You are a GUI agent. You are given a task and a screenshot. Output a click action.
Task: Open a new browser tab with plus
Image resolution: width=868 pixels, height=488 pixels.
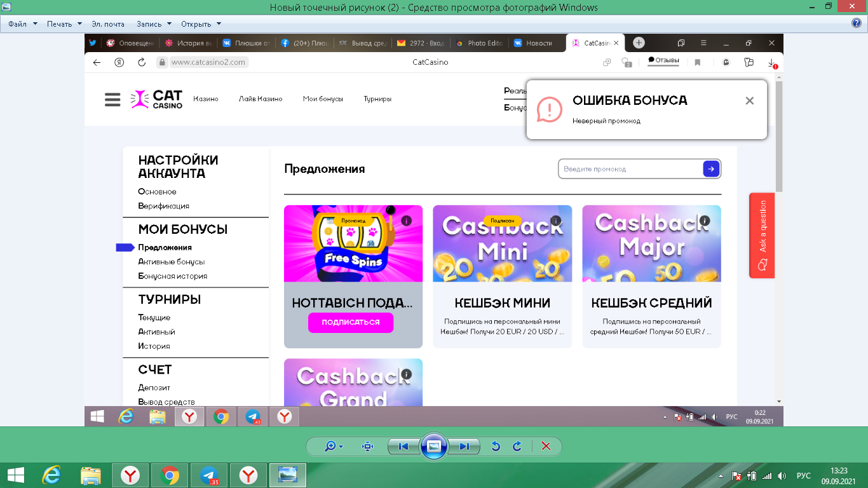639,43
